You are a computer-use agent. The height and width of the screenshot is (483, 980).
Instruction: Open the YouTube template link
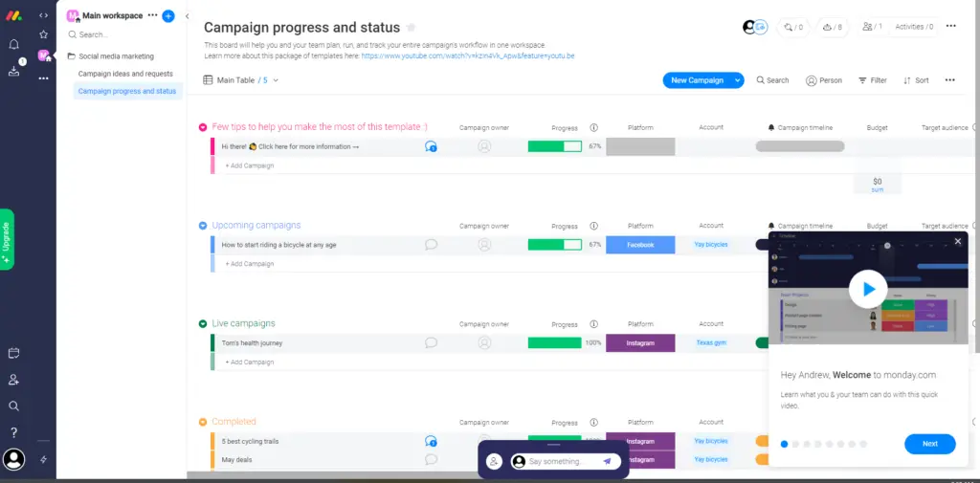click(467, 56)
